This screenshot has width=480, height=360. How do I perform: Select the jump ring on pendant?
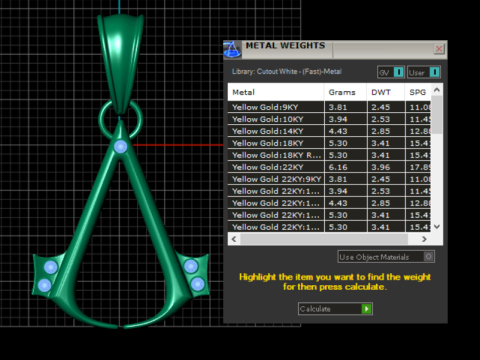[139, 119]
